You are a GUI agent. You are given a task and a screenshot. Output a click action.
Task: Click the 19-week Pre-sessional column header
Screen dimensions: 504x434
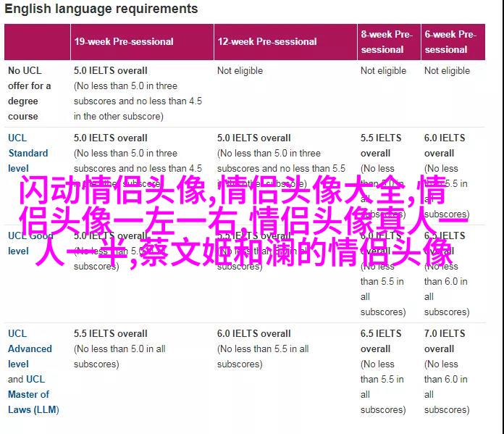coord(142,42)
